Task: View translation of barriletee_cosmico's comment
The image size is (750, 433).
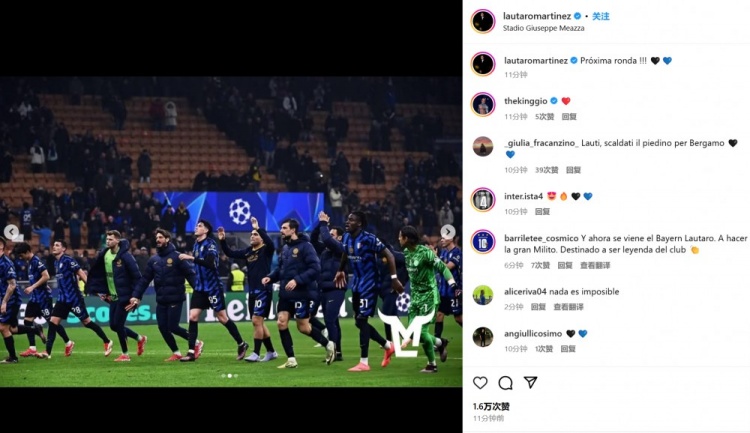Action: [595, 266]
